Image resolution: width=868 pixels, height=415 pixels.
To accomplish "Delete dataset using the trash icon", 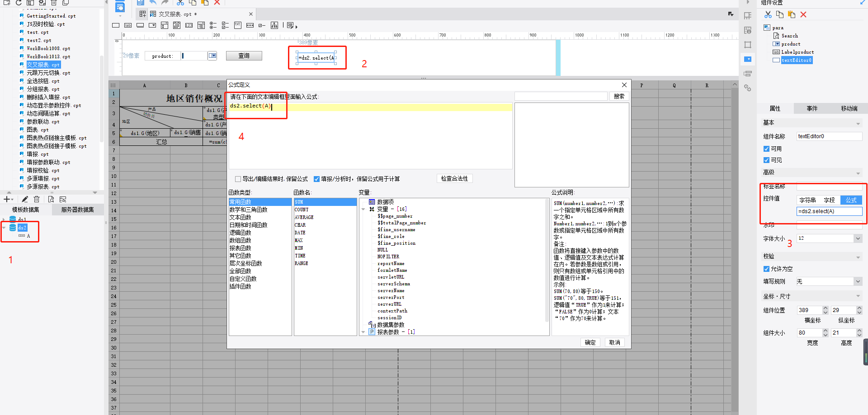I will [37, 199].
